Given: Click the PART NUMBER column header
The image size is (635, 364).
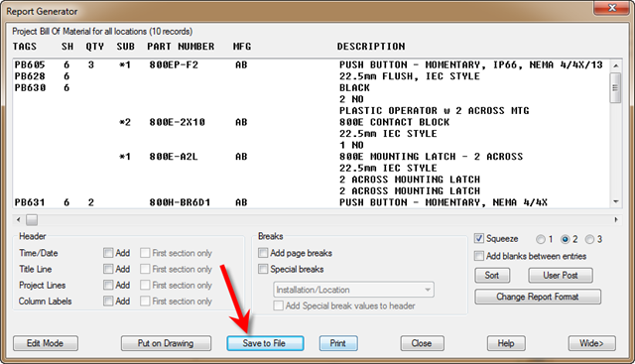Looking at the screenshot, I should point(181,47).
